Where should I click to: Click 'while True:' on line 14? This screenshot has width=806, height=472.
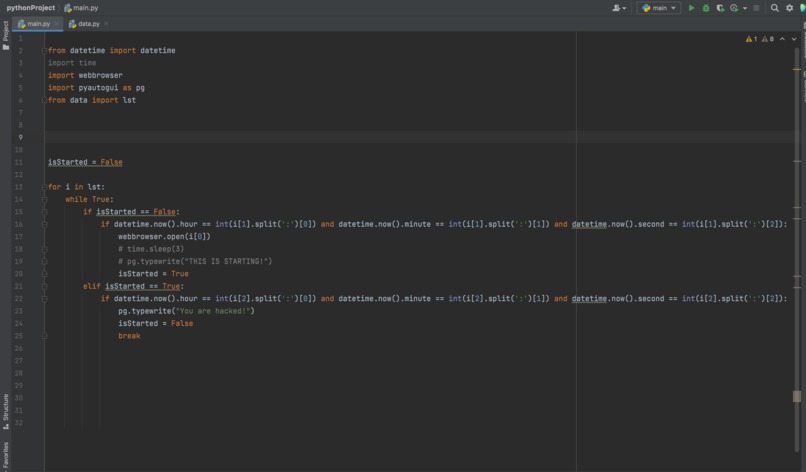pos(89,199)
